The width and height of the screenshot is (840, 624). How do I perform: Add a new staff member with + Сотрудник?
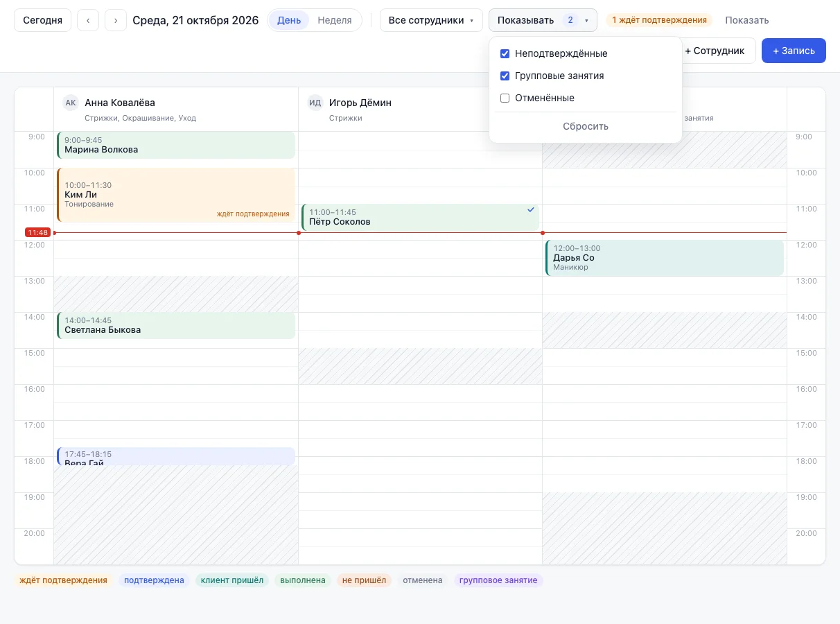715,51
